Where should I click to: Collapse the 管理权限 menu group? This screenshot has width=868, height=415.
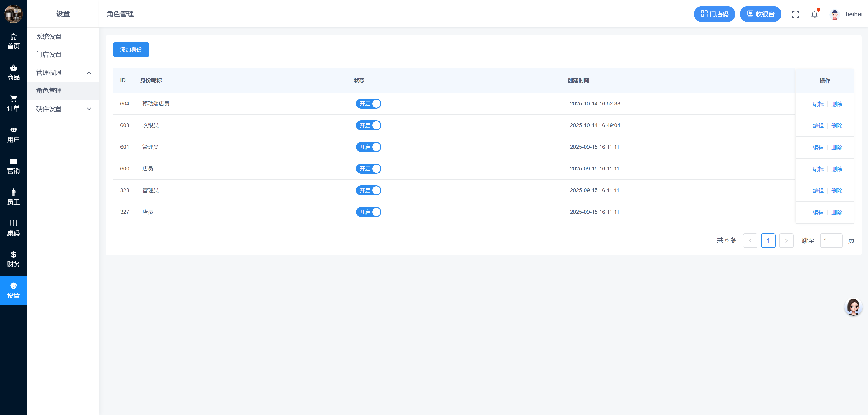[63, 73]
